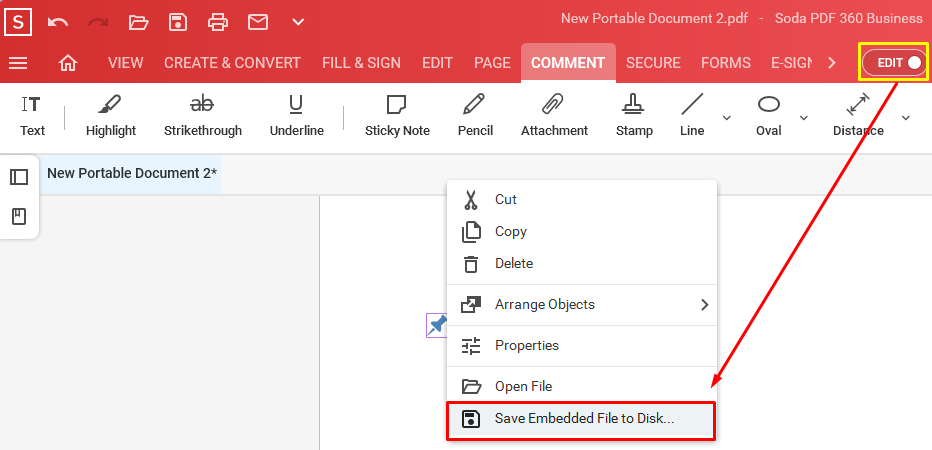This screenshot has height=450, width=932.
Task: Open the CREATE & CONVERT tab
Action: pos(232,63)
